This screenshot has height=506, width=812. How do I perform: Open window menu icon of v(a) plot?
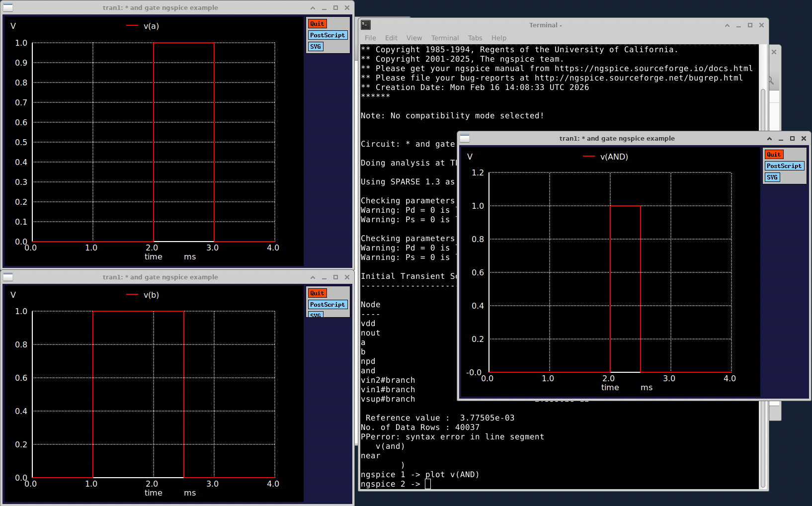(x=8, y=7)
